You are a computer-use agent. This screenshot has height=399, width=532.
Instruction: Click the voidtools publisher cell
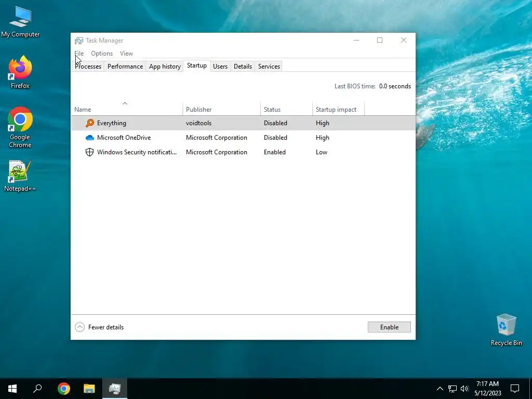[x=199, y=123]
